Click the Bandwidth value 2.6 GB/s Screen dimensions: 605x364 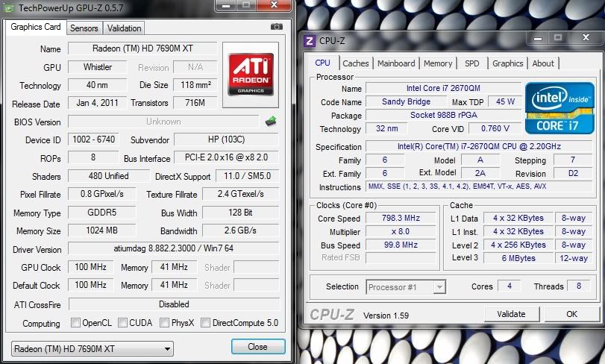240,230
